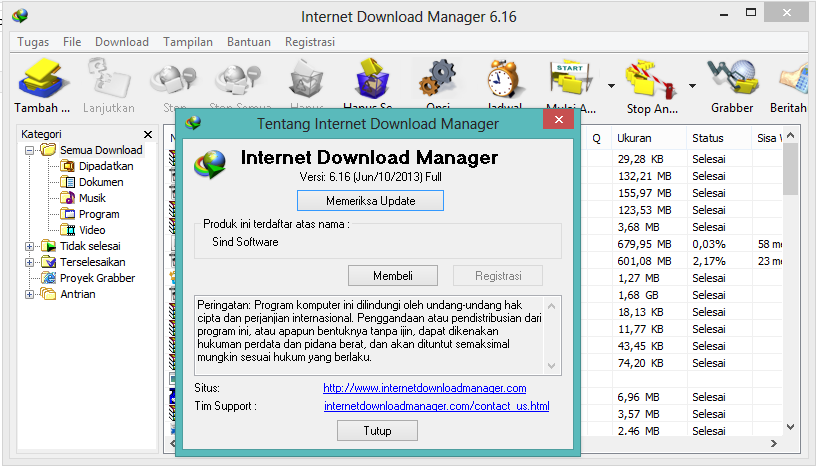Select the Dipadatkan category
This screenshot has width=816, height=467.
pyautogui.click(x=106, y=166)
